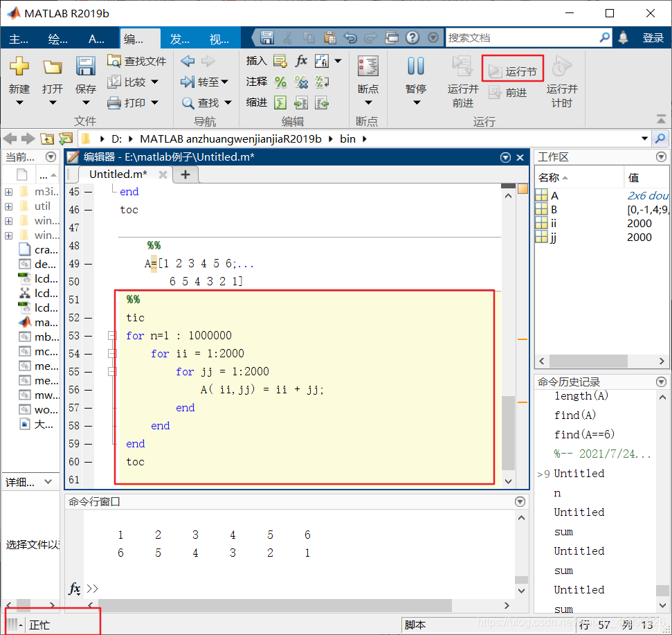This screenshot has height=635, width=672.
Task: Click the wrap comments icon
Action: (322, 82)
